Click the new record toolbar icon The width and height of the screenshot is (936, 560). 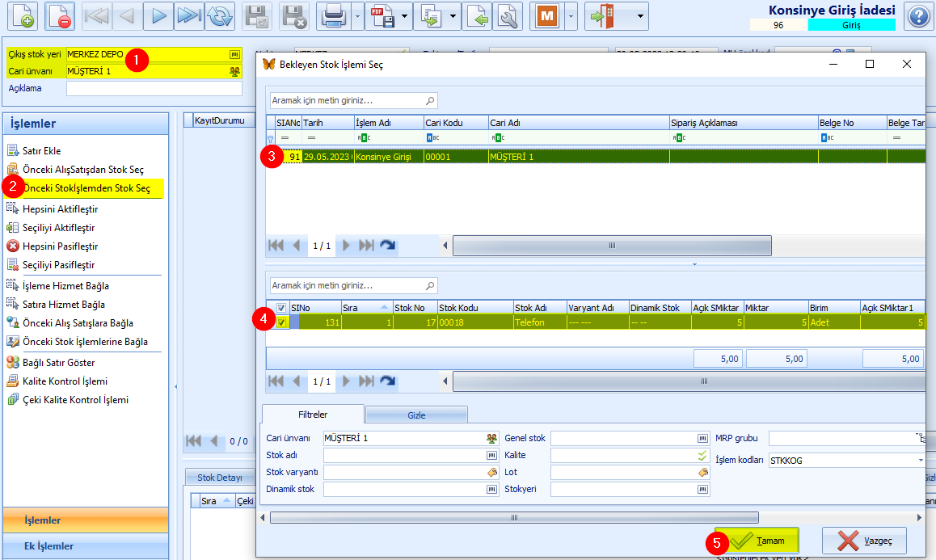pos(22,16)
